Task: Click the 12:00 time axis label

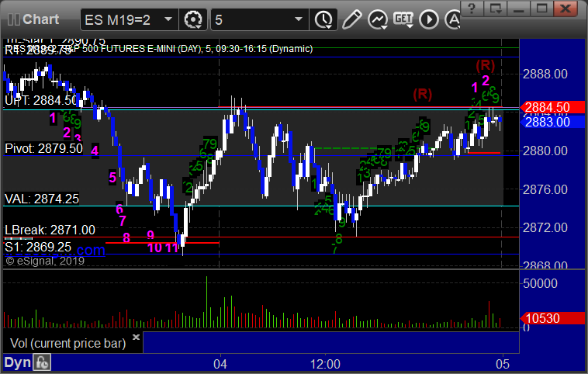Action: pos(325,364)
